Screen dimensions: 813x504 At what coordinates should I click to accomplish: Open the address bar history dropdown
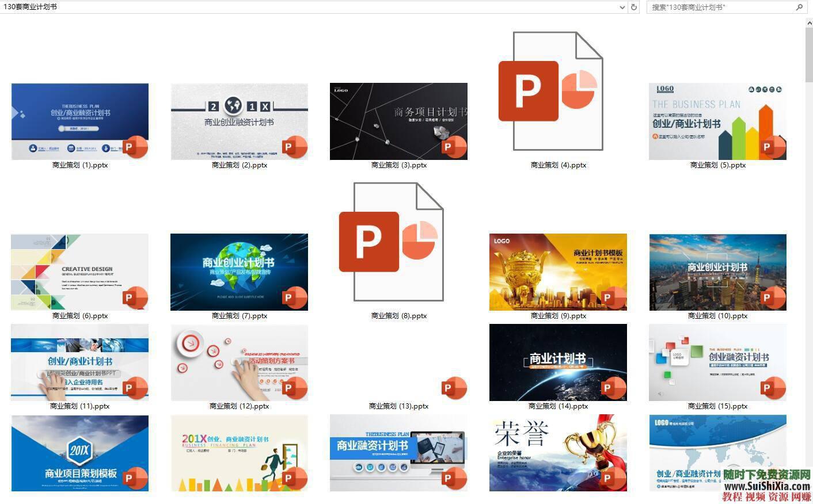(x=622, y=7)
